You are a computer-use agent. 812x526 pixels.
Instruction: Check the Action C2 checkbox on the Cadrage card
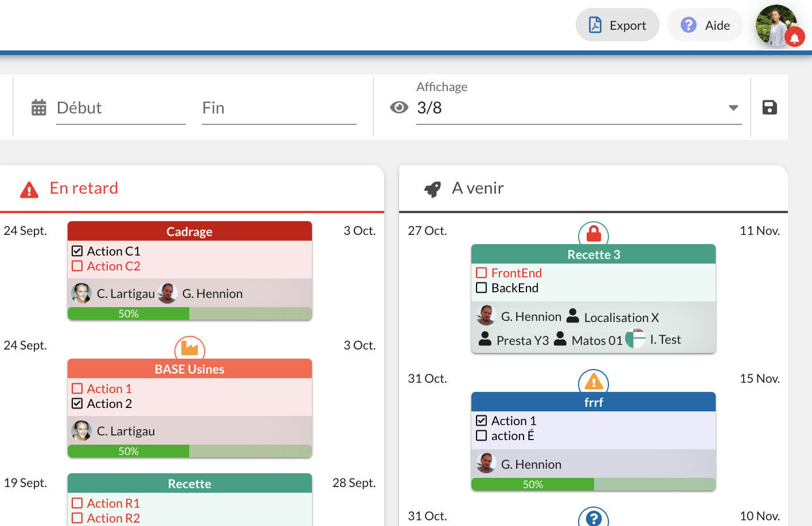click(x=77, y=265)
